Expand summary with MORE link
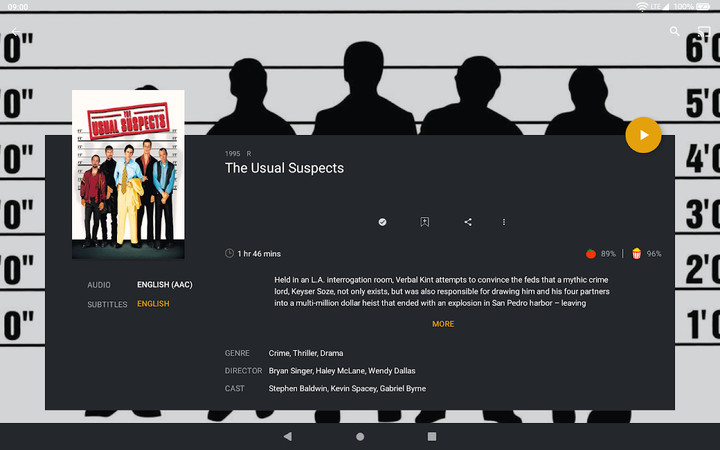Viewport: 720px width, 450px height. [443, 324]
